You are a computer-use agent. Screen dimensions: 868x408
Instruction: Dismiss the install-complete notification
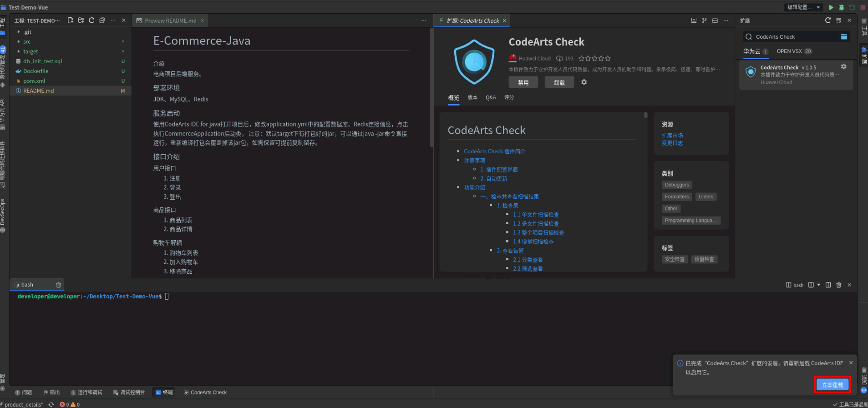click(851, 363)
